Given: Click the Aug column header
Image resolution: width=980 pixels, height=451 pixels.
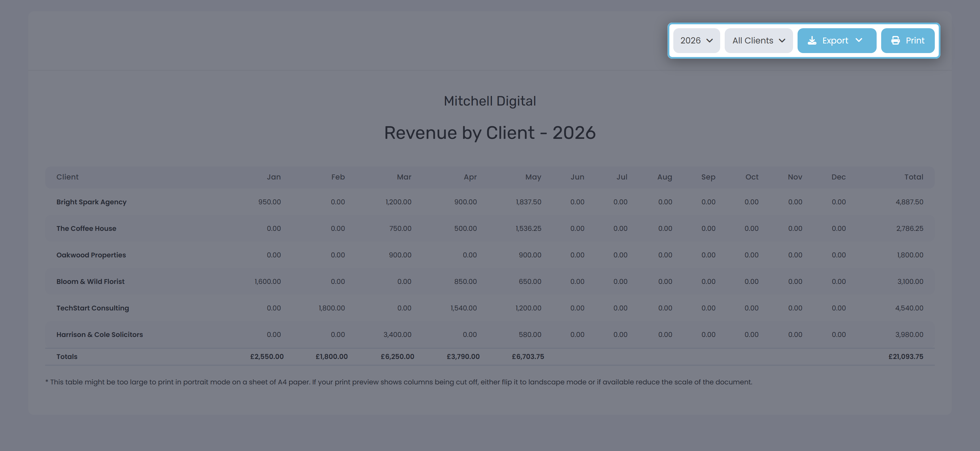Looking at the screenshot, I should click(x=665, y=177).
